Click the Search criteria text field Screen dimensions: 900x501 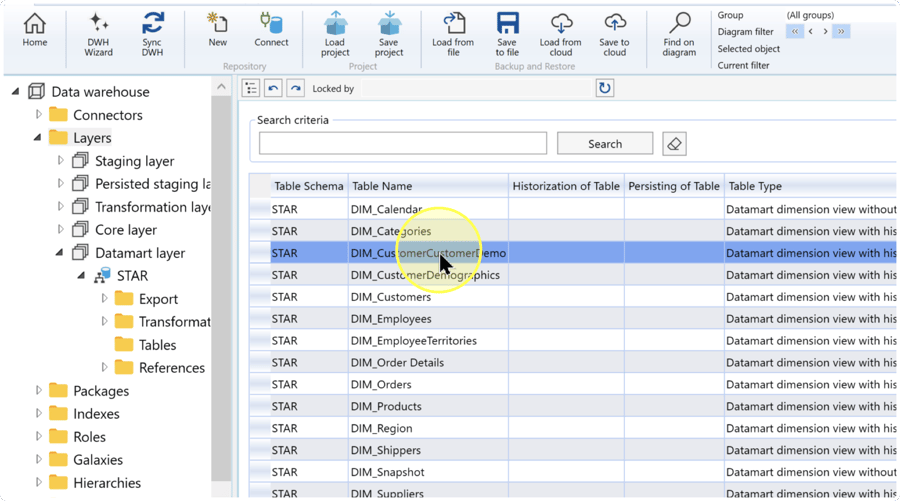(403, 143)
